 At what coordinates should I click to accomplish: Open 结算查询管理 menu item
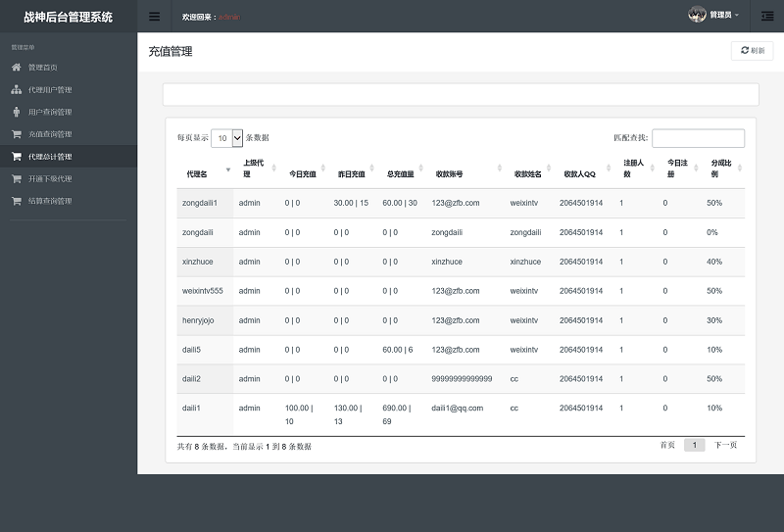point(69,201)
